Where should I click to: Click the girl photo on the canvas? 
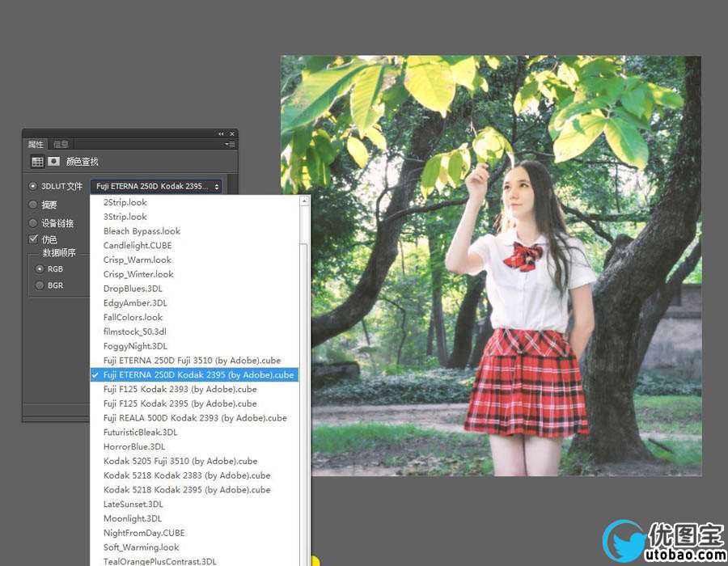pyautogui.click(x=491, y=266)
